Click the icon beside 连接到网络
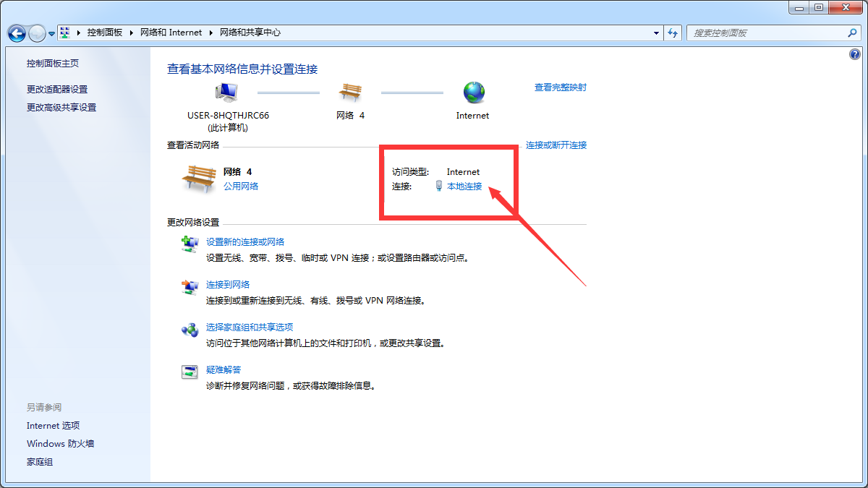868x488 pixels. coord(190,287)
